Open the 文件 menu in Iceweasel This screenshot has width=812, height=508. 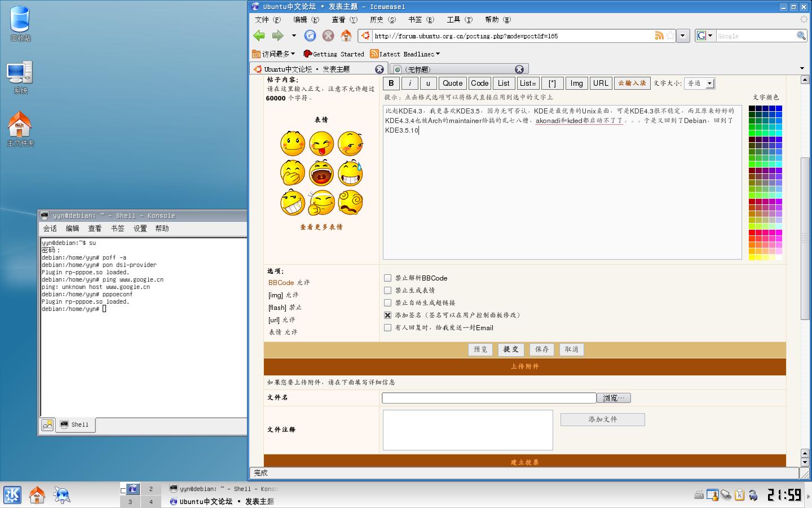[268, 19]
